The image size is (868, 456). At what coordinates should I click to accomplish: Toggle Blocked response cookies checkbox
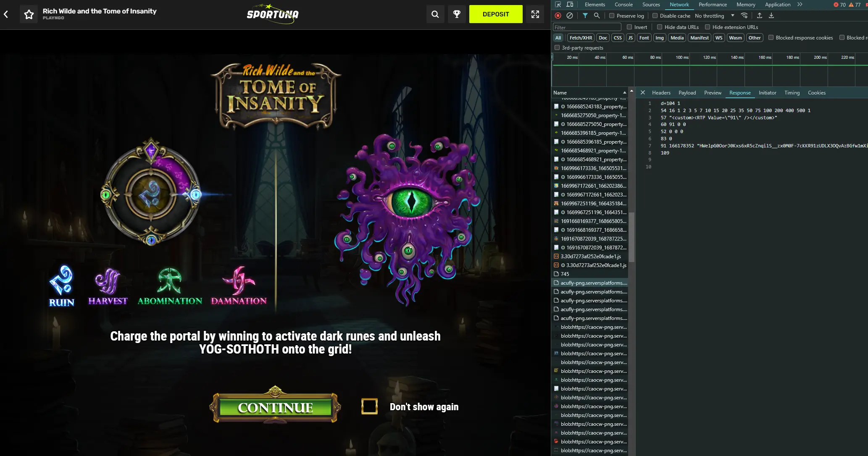[771, 37]
